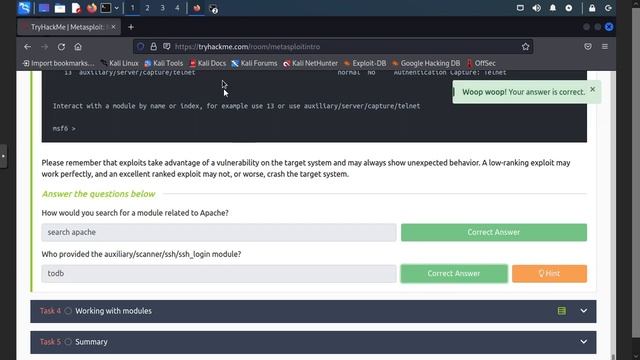This screenshot has height=360, width=640.
Task: Click Correct Answer button beside search apache
Action: (x=494, y=232)
